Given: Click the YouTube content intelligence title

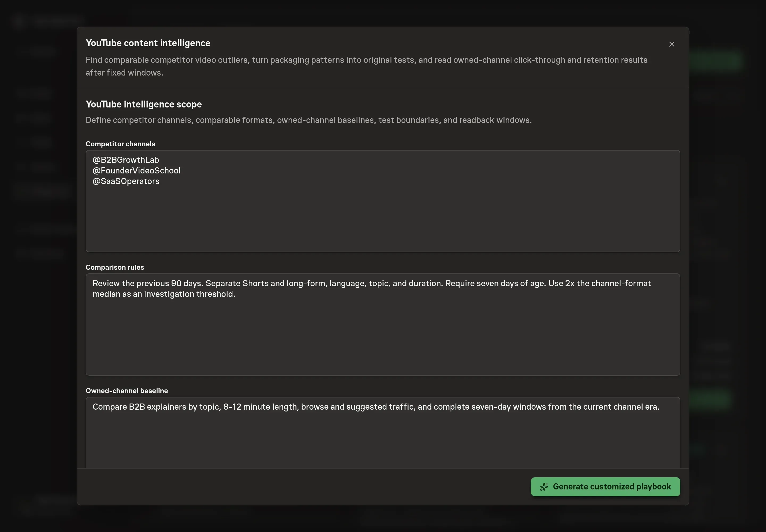Looking at the screenshot, I should [x=148, y=43].
